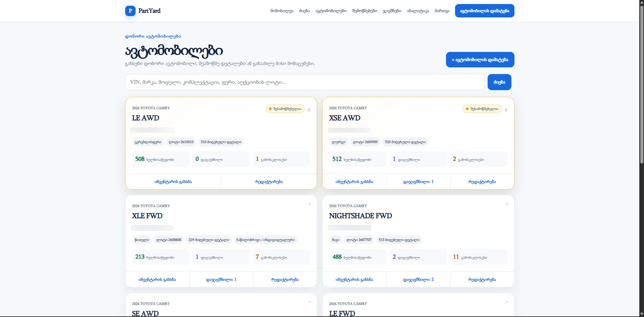This screenshot has width=644, height=317.
Task: Click the 7 გამონაკლისები stat box
Action: (281, 257)
